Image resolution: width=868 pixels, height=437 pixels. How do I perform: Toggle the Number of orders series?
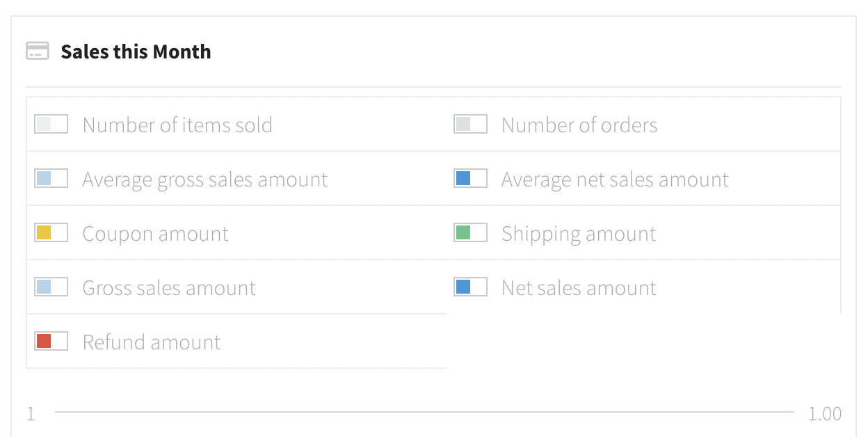click(x=643, y=125)
